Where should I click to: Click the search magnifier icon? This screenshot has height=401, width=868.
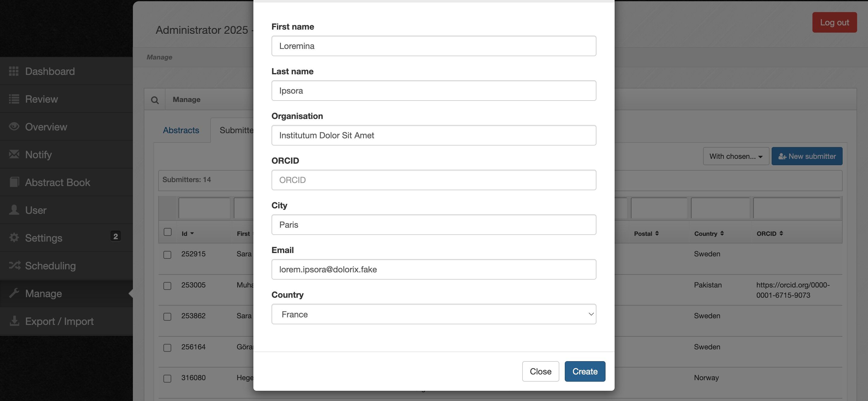coord(155,100)
